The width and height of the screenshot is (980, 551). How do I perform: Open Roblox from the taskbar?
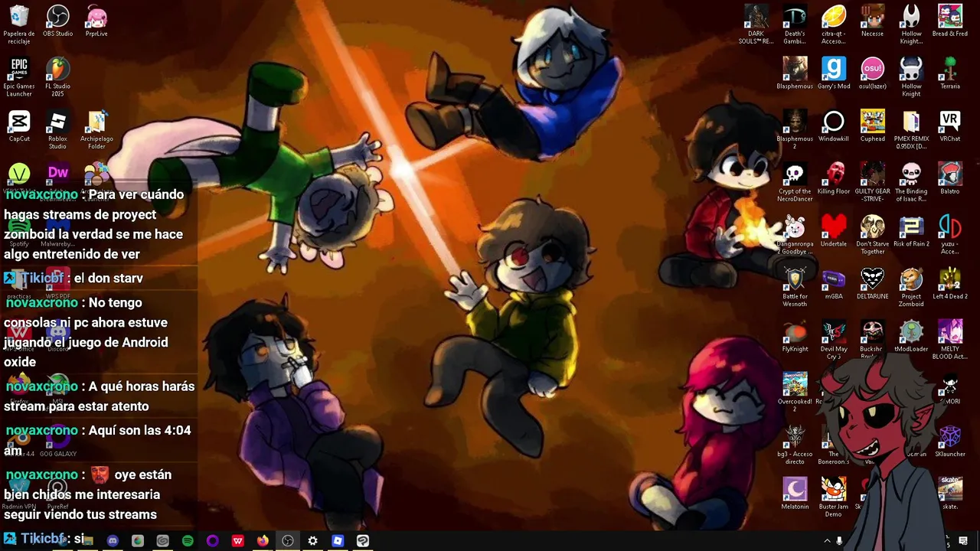(x=338, y=541)
